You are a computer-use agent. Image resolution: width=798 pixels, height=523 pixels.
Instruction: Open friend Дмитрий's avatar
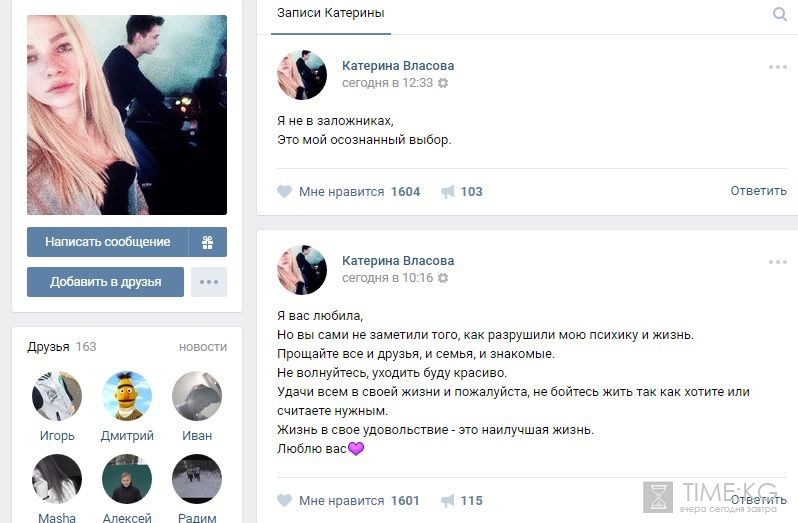click(x=127, y=396)
